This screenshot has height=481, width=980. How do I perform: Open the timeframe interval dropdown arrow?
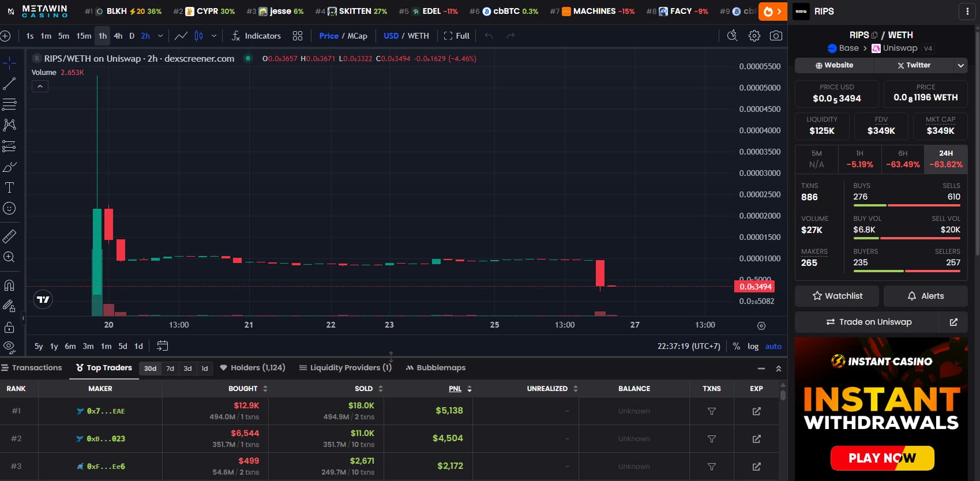[x=160, y=36]
